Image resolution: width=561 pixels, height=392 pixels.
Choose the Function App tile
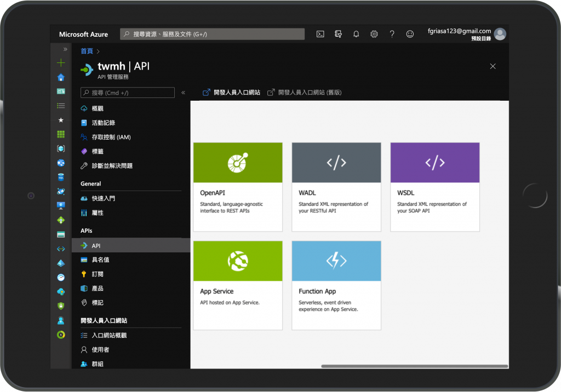(x=336, y=285)
